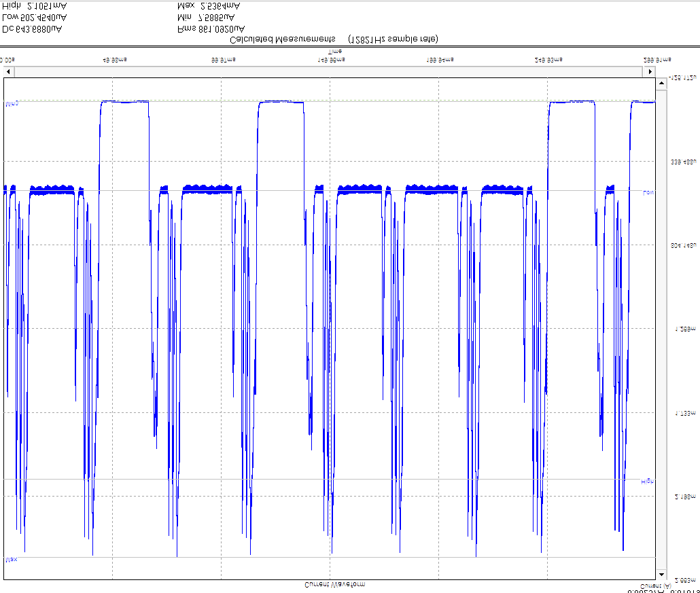Viewport: 700px width, 593px height.
Task: Click the 99.97ms time axis label
Action: 223,59
